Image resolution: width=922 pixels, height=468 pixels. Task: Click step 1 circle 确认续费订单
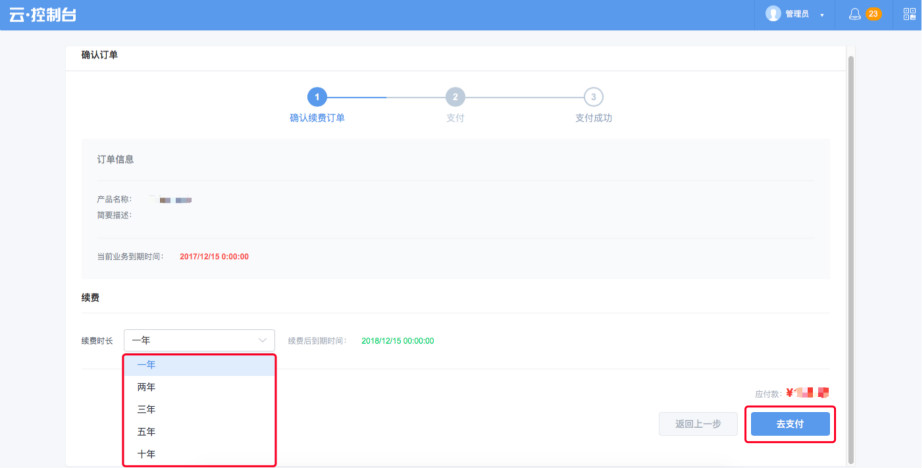316,97
